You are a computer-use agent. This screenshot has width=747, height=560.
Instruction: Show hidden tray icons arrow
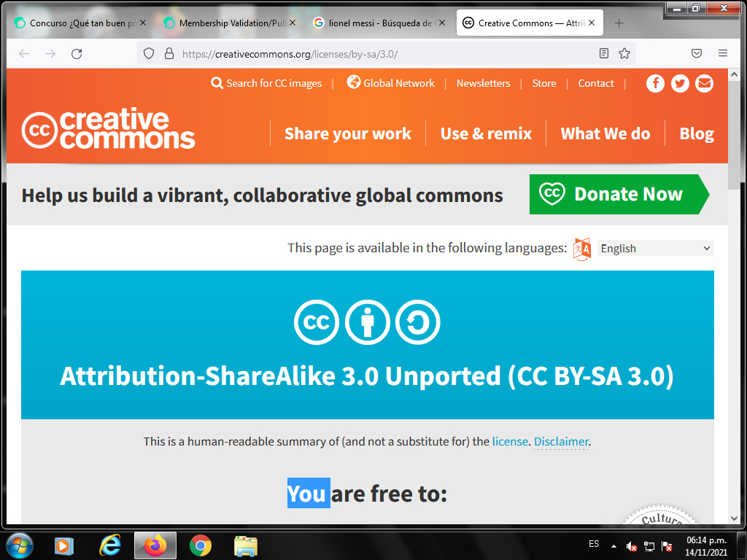[614, 546]
